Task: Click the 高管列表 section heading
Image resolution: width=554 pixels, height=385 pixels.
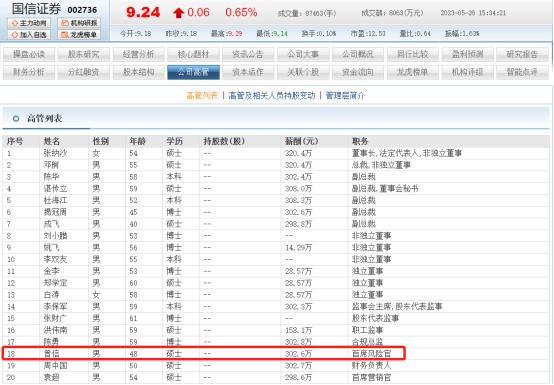Action: [x=45, y=118]
